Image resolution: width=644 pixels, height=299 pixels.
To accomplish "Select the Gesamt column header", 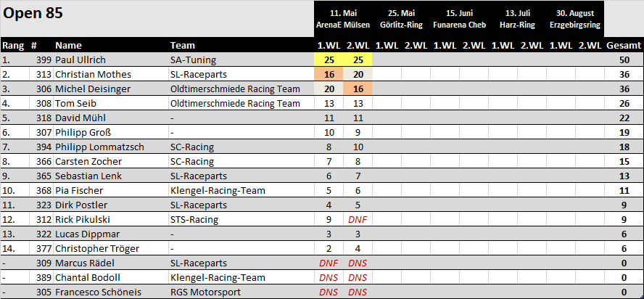I will pos(624,45).
